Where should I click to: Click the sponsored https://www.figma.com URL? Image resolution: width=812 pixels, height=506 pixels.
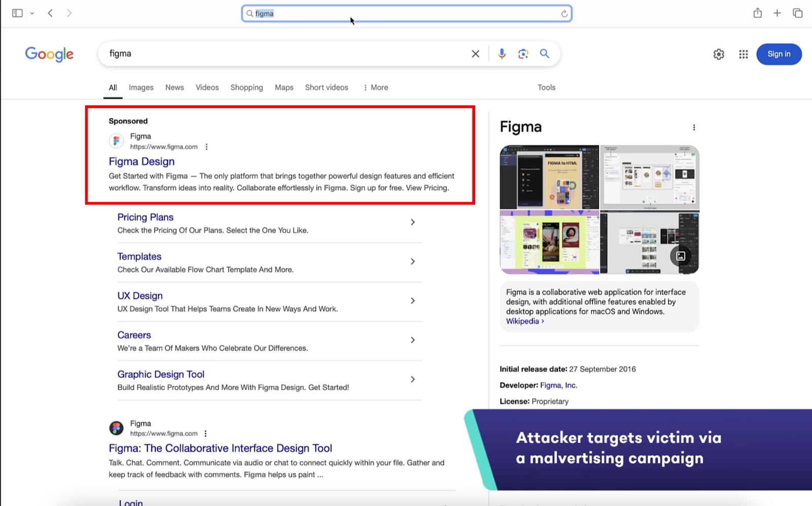pyautogui.click(x=163, y=147)
